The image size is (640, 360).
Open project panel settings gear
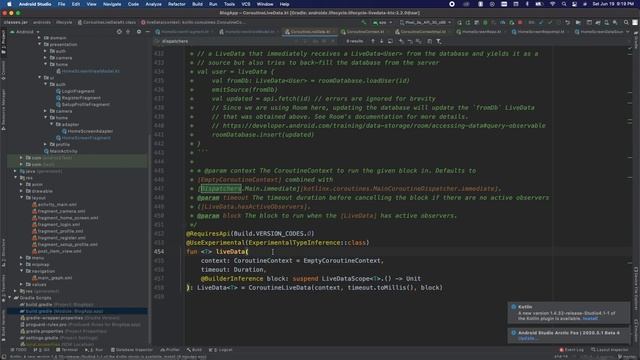(139, 31)
